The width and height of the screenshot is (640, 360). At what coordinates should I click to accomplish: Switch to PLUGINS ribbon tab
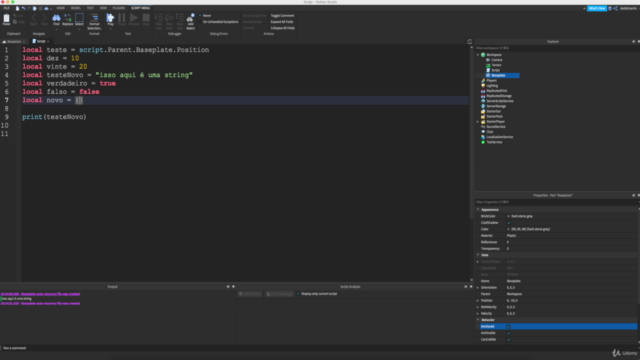(119, 8)
